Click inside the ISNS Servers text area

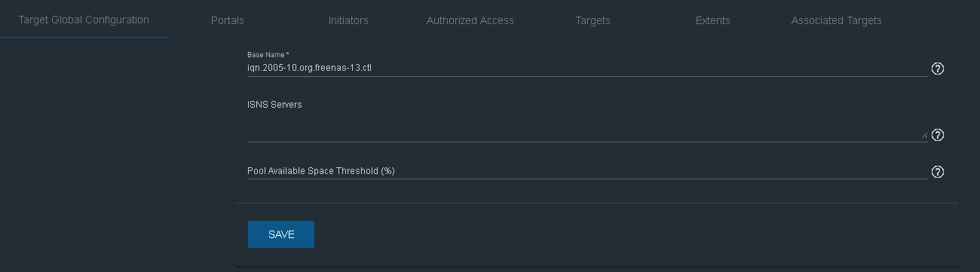587,128
